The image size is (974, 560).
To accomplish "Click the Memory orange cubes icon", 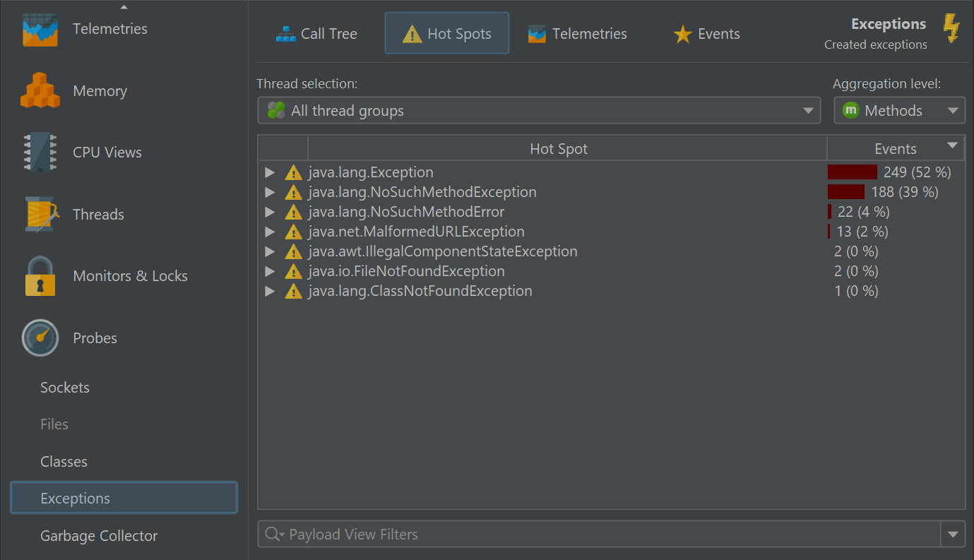I will pos(40,91).
